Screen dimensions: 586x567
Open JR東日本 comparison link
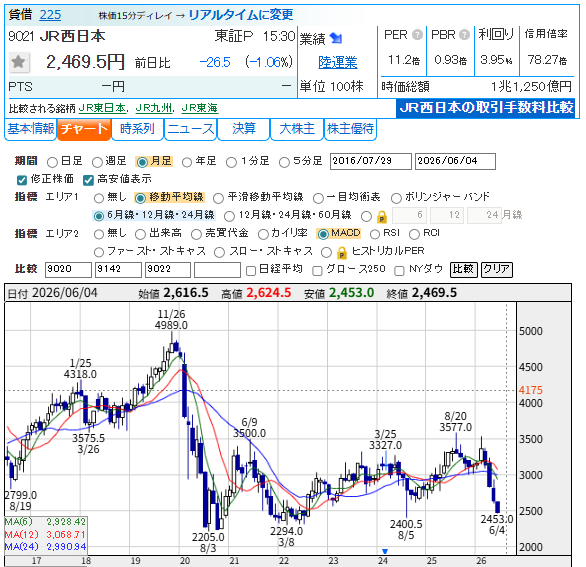pyautogui.click(x=102, y=108)
